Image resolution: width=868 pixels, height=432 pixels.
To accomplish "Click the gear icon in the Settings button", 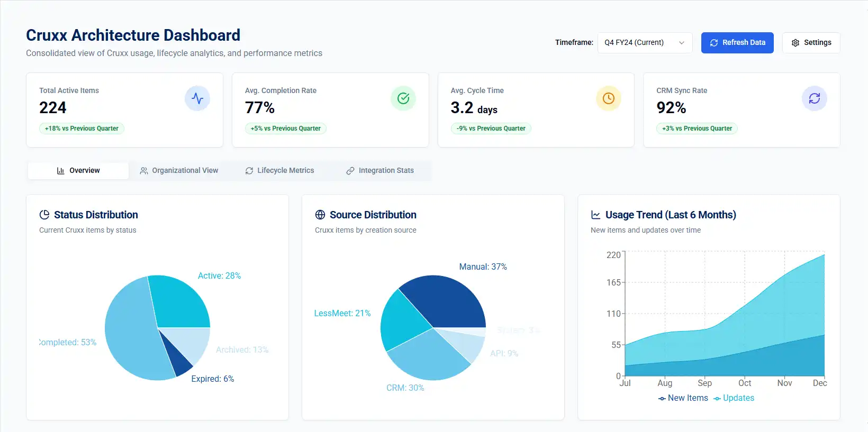I will [795, 43].
